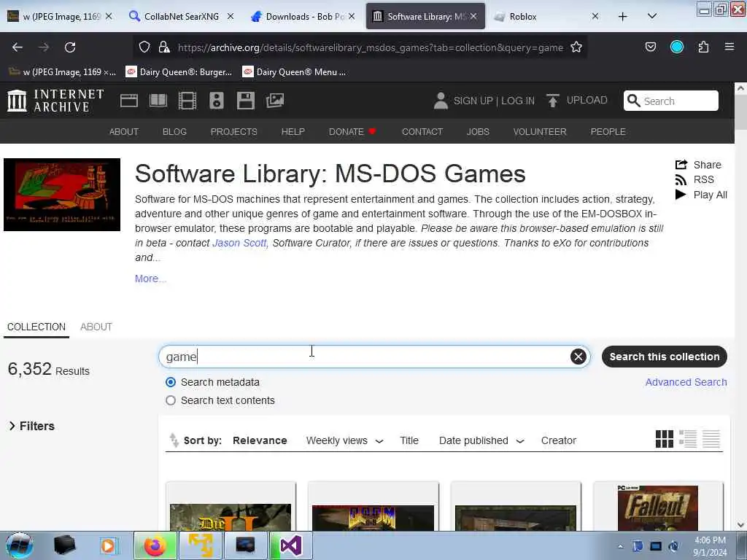Screen dimensions: 747x560
Task: Open Advanced Search link
Action: [x=686, y=382]
